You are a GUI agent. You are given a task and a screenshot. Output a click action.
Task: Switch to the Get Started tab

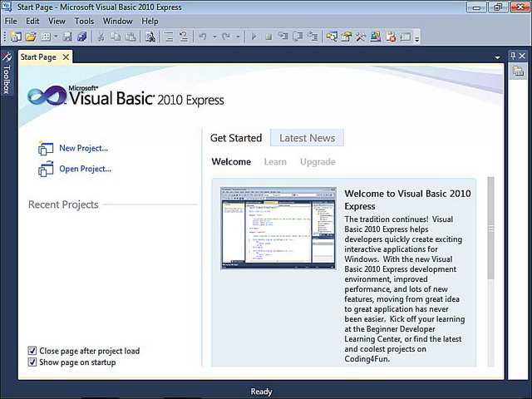(236, 138)
